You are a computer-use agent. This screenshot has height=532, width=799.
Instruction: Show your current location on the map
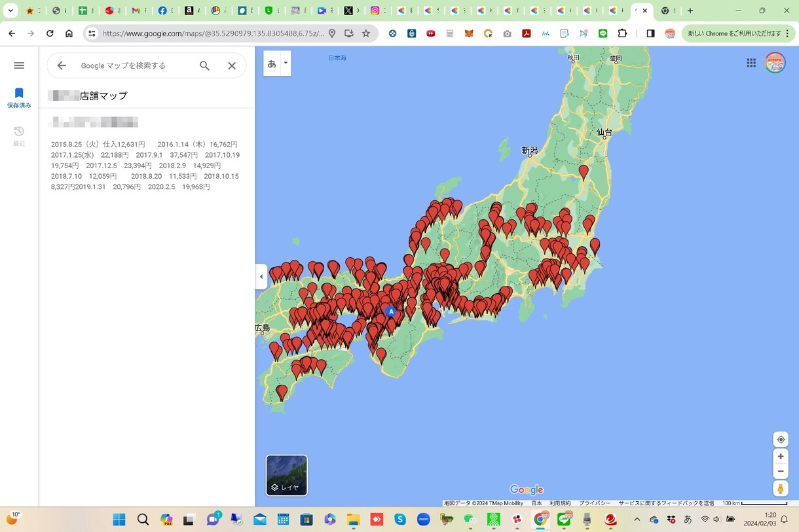(x=781, y=440)
